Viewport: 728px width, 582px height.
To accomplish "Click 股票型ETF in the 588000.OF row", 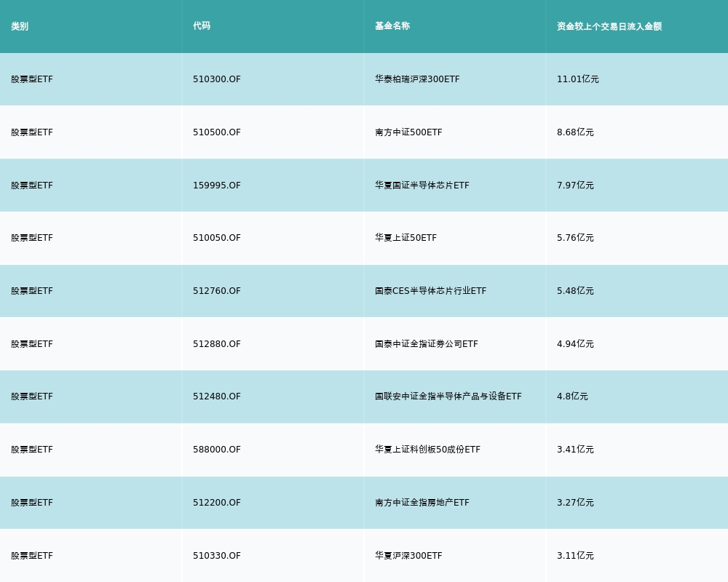I will (32, 450).
